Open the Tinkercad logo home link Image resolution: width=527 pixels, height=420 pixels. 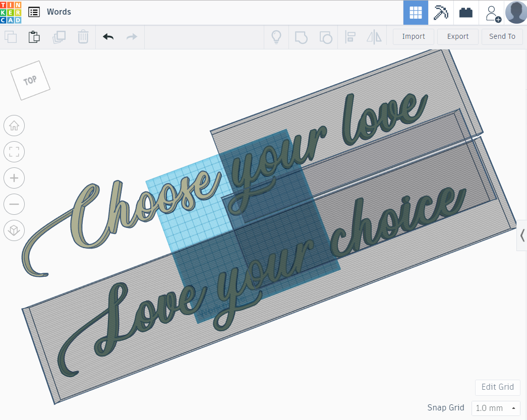click(11, 12)
